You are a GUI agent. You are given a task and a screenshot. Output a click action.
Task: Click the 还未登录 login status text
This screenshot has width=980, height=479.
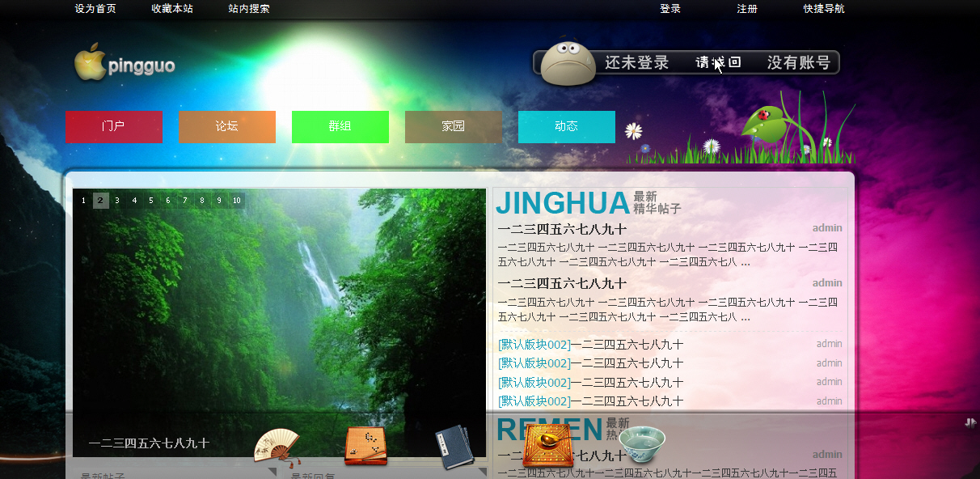click(637, 62)
